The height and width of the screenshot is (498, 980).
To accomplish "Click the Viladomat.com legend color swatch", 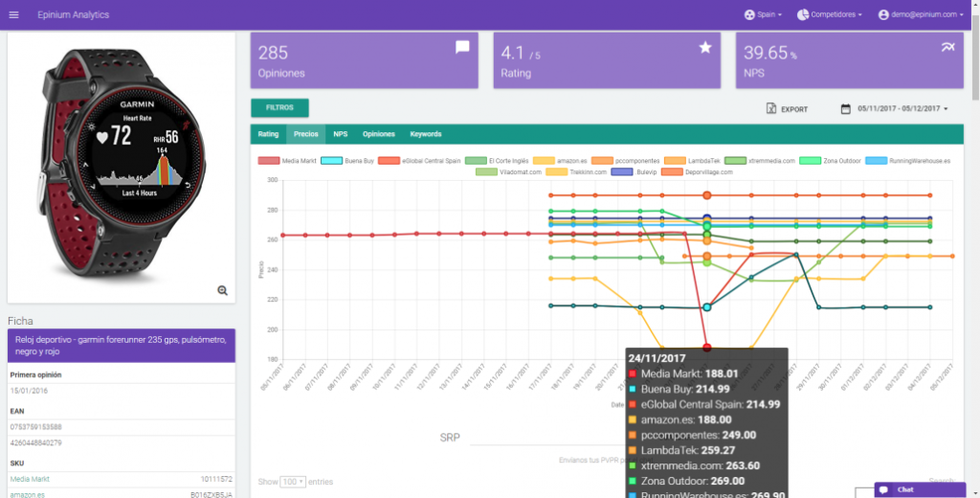I will point(486,172).
